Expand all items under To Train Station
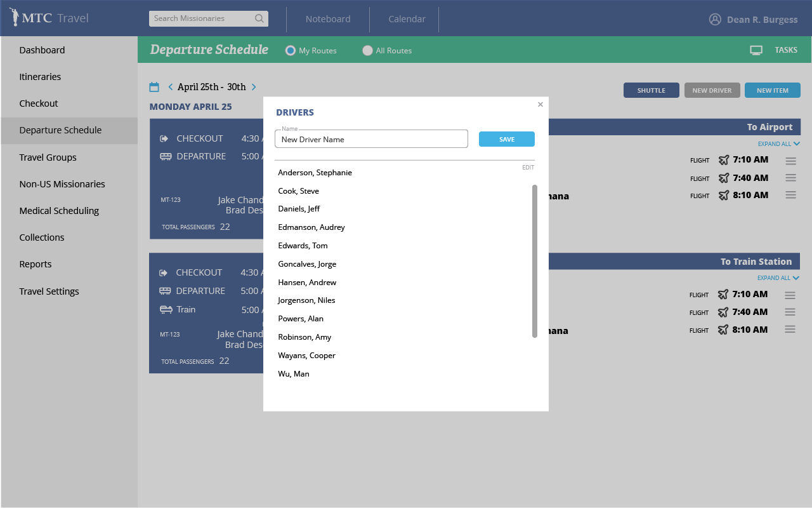812x508 pixels. pos(778,278)
